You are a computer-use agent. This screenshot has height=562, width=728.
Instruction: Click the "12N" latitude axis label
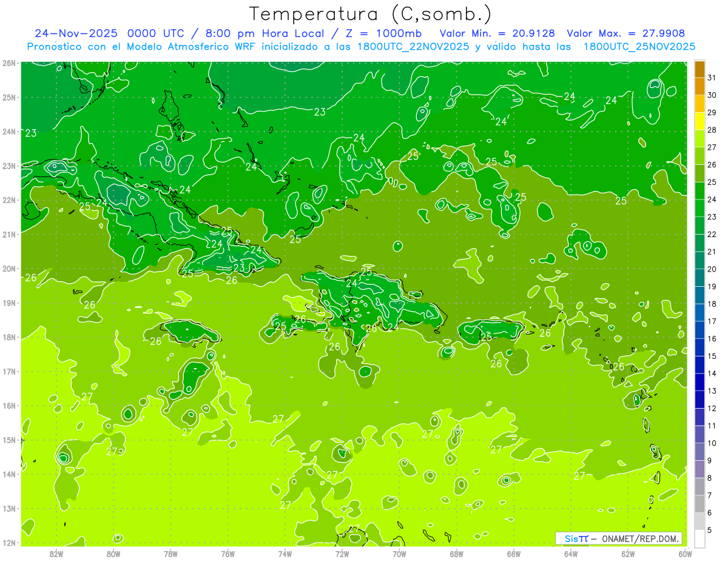(x=9, y=543)
